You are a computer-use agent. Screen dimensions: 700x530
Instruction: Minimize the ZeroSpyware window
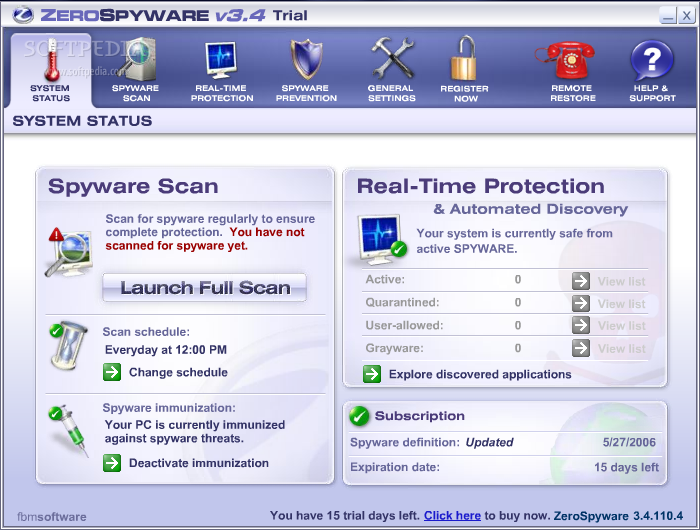point(668,16)
